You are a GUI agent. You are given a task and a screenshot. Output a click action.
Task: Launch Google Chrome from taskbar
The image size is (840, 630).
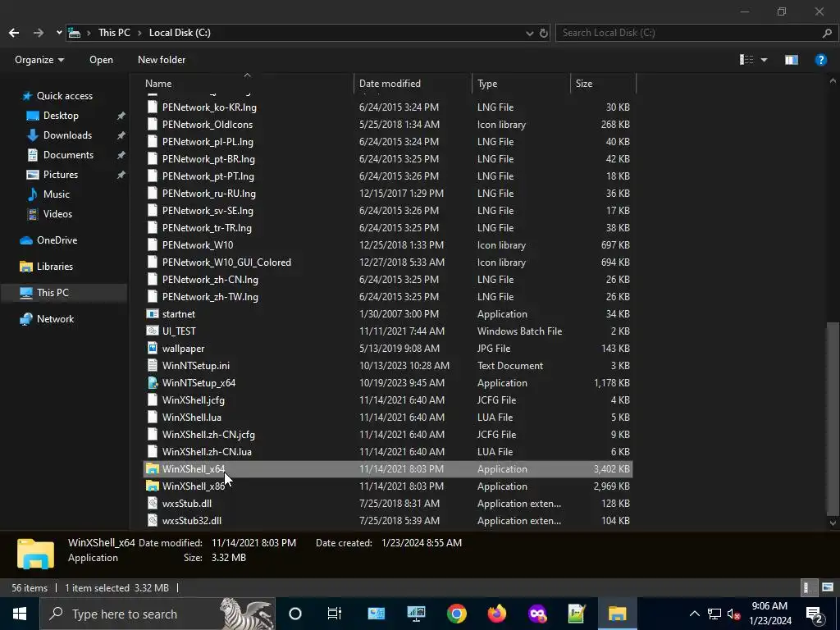[x=456, y=614]
